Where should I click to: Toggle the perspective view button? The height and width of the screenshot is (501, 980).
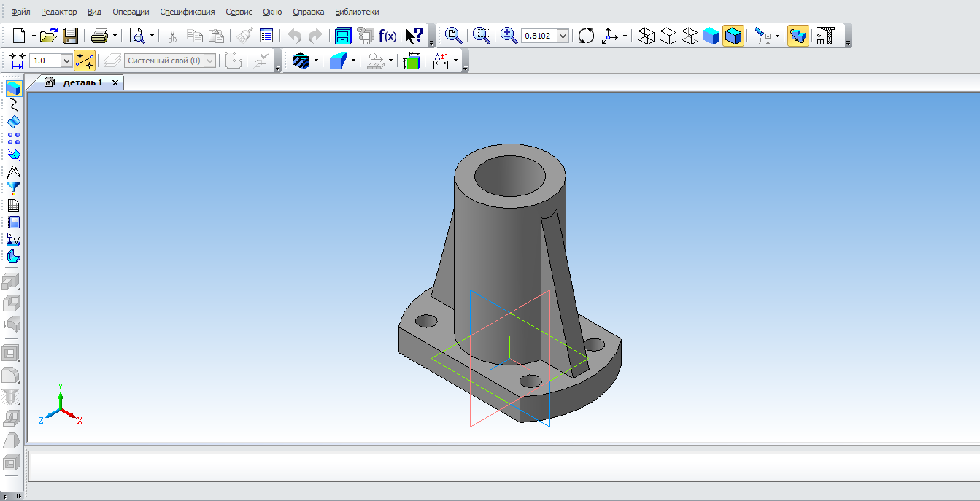pos(798,36)
